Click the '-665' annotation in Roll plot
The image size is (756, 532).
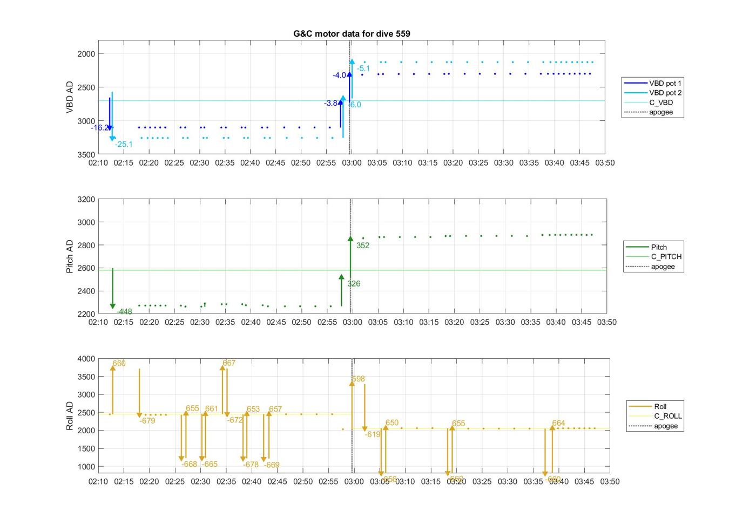coord(210,465)
